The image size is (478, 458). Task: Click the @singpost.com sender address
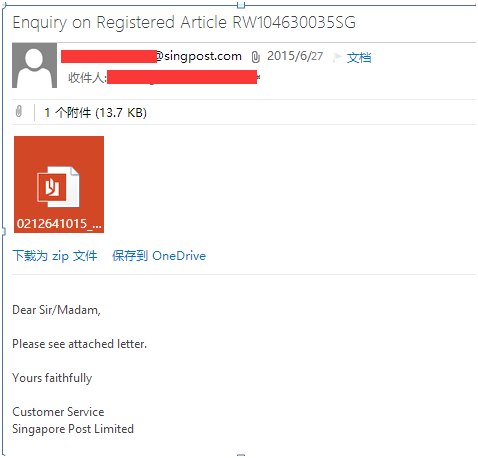click(x=199, y=56)
